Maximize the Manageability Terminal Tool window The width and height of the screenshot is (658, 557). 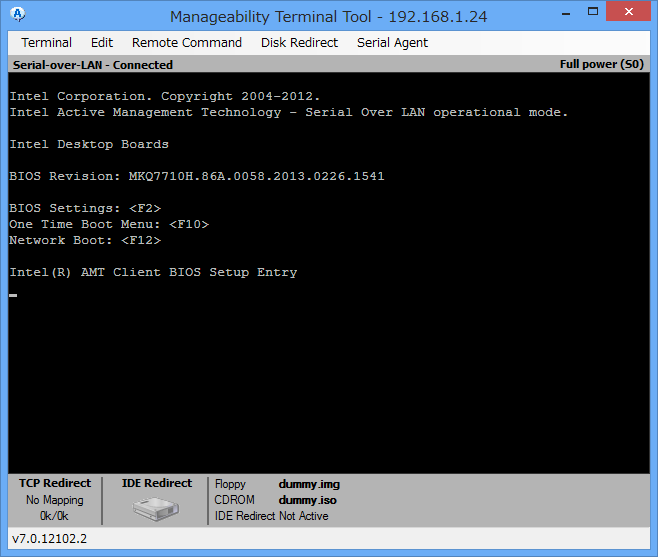[593, 12]
